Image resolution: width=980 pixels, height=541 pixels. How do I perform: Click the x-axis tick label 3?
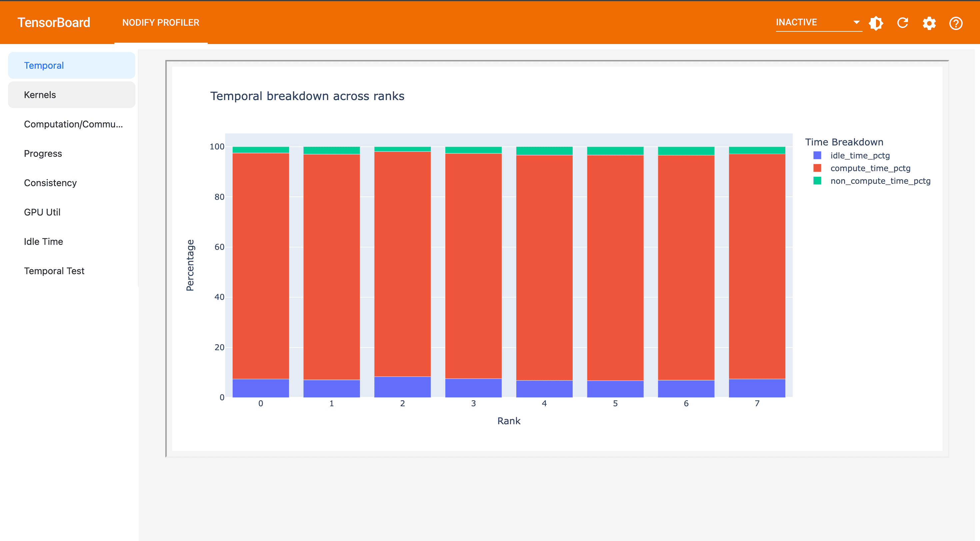pyautogui.click(x=473, y=403)
